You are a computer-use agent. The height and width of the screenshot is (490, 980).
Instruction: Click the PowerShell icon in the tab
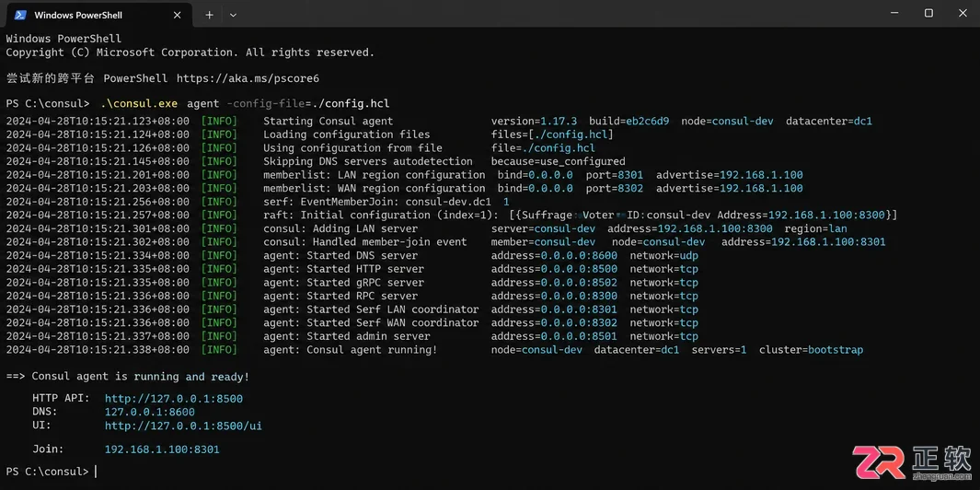point(20,15)
